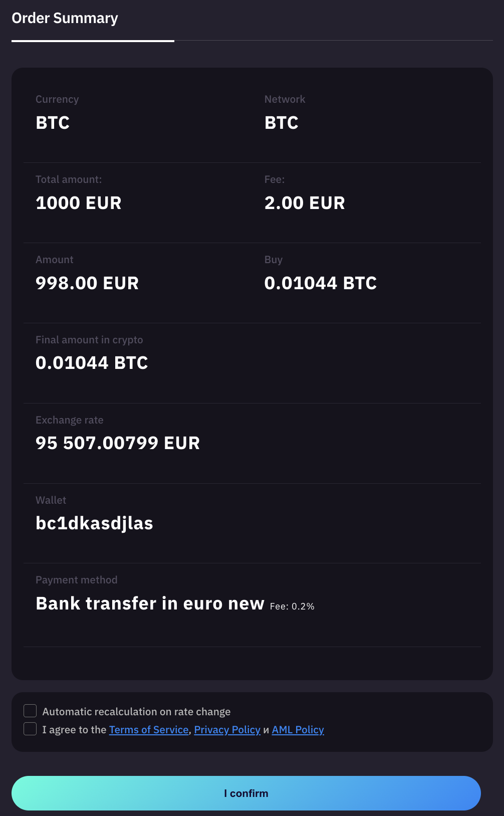The height and width of the screenshot is (816, 504).
Task: Click the exchange rate value 95 507.00799 EUR
Action: tap(118, 443)
